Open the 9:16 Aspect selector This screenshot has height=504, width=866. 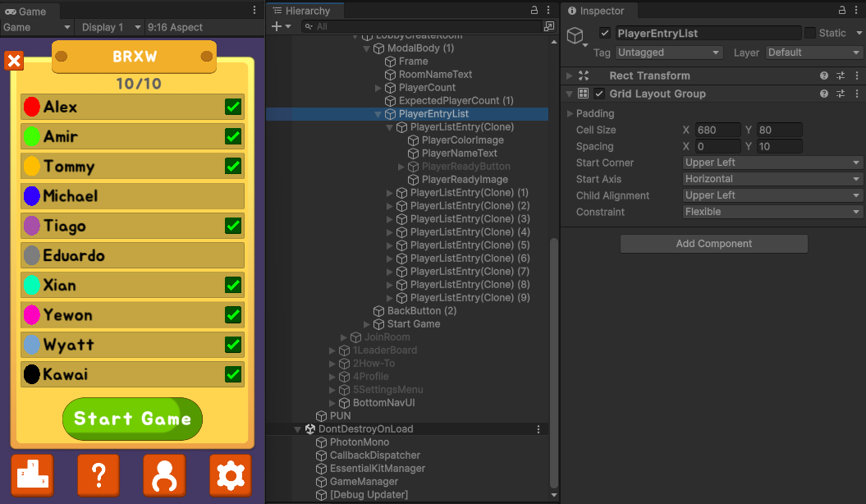tap(175, 27)
